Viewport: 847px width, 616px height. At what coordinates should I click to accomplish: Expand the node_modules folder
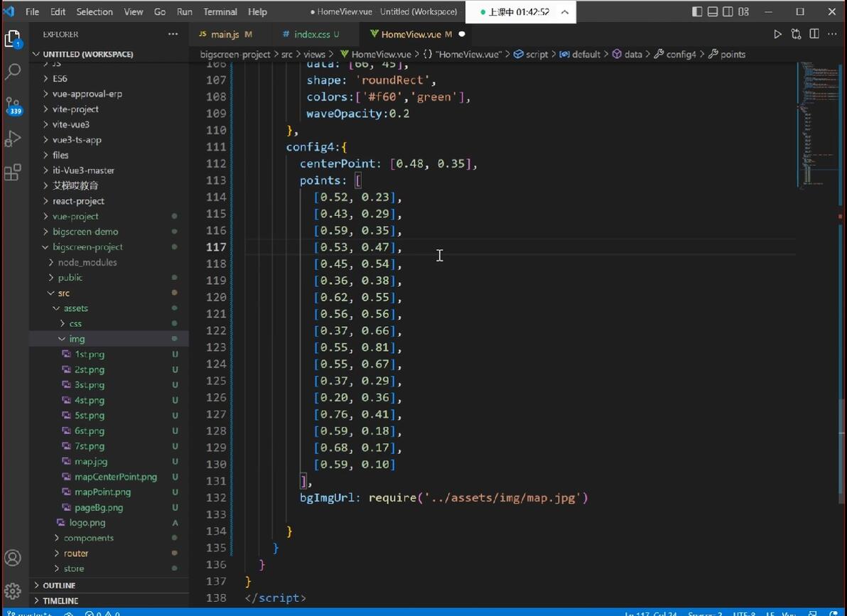(87, 262)
